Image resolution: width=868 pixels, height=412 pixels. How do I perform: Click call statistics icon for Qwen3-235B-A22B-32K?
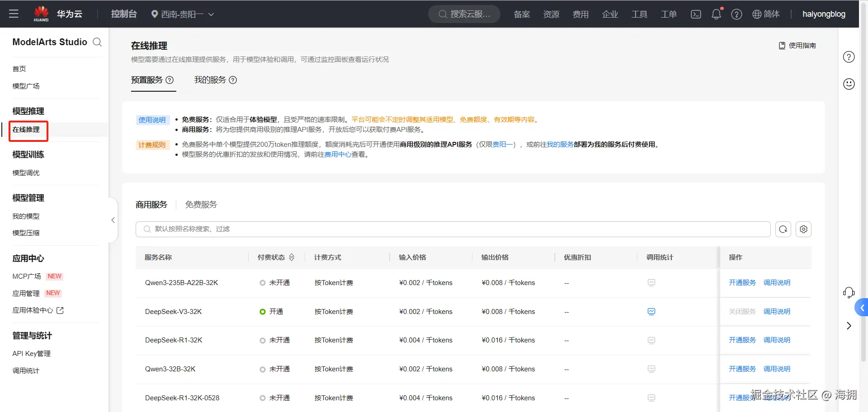coord(651,283)
